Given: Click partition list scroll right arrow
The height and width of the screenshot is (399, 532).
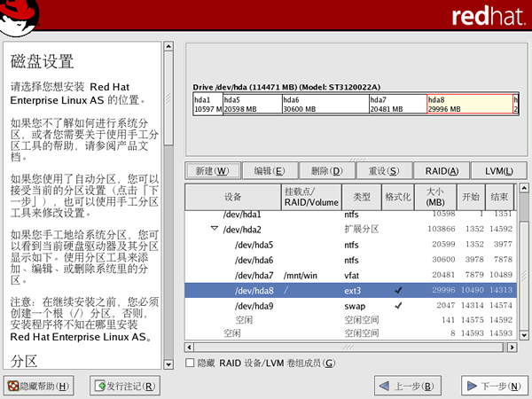Looking at the screenshot, I should point(512,347).
